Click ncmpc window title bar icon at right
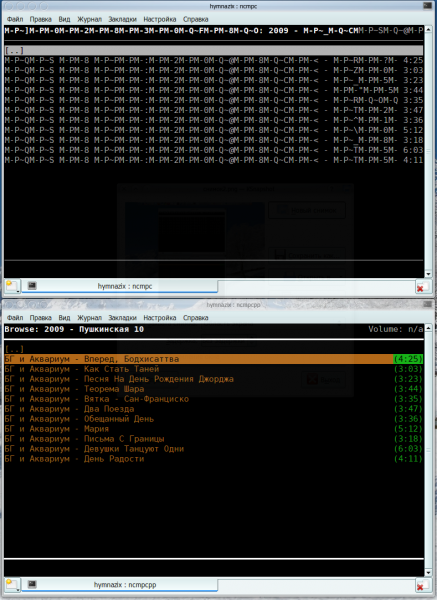 [x=427, y=5]
